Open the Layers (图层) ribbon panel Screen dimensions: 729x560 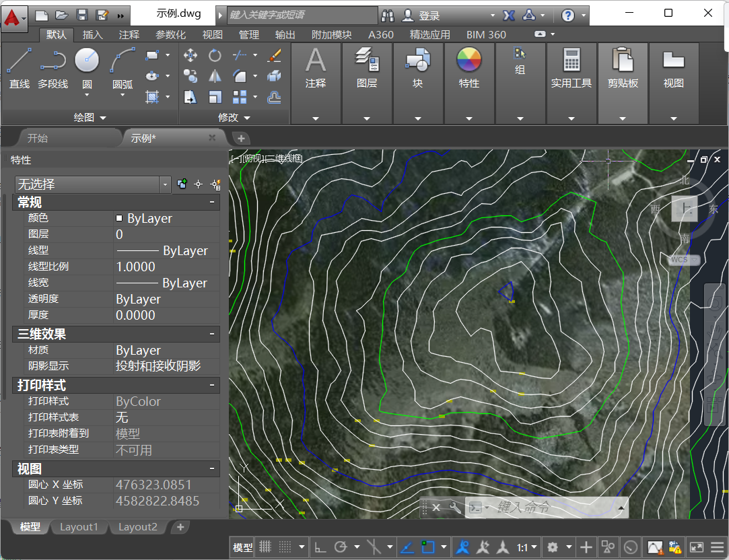(367, 83)
